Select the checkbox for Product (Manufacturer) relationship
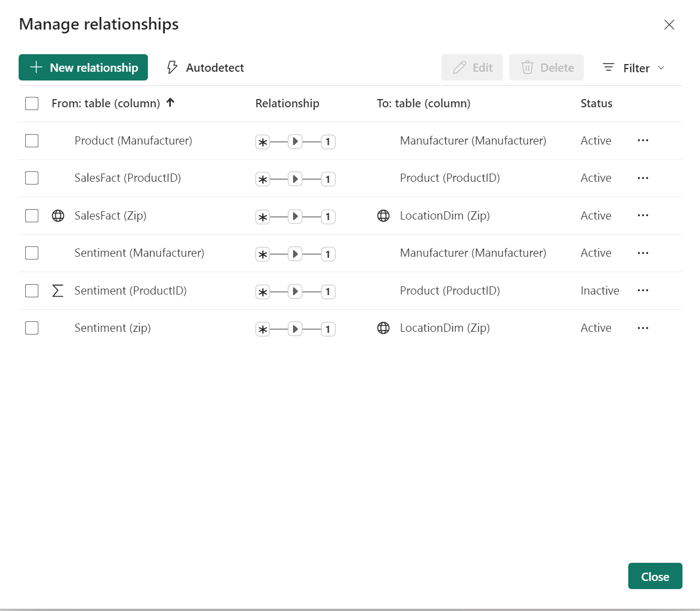Viewport: 700px width, 611px height. pos(31,141)
